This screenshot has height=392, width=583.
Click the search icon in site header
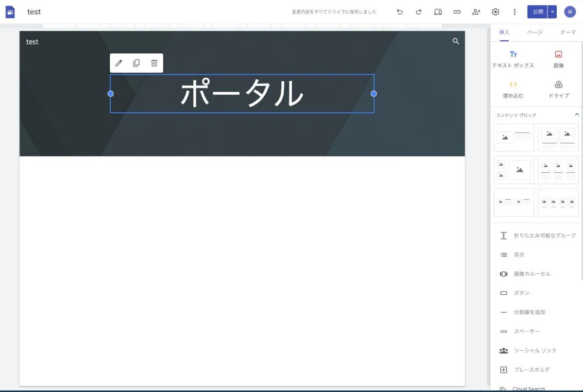click(x=456, y=41)
